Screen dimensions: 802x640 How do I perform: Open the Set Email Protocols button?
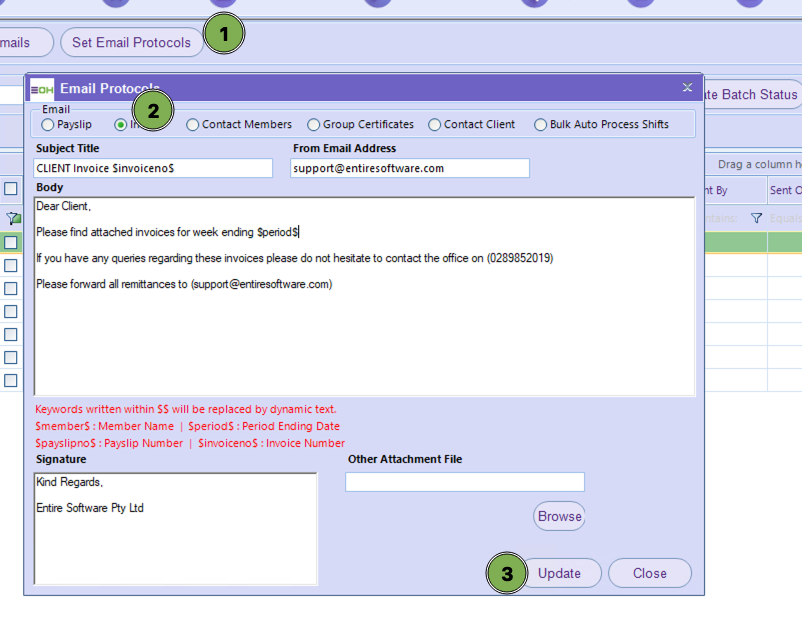coord(131,42)
